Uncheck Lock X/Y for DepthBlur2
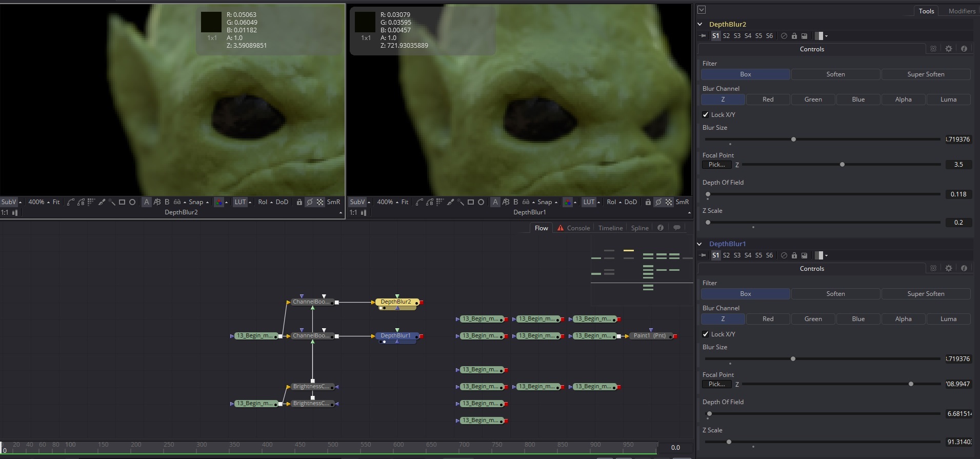This screenshot has width=980, height=459. 706,115
